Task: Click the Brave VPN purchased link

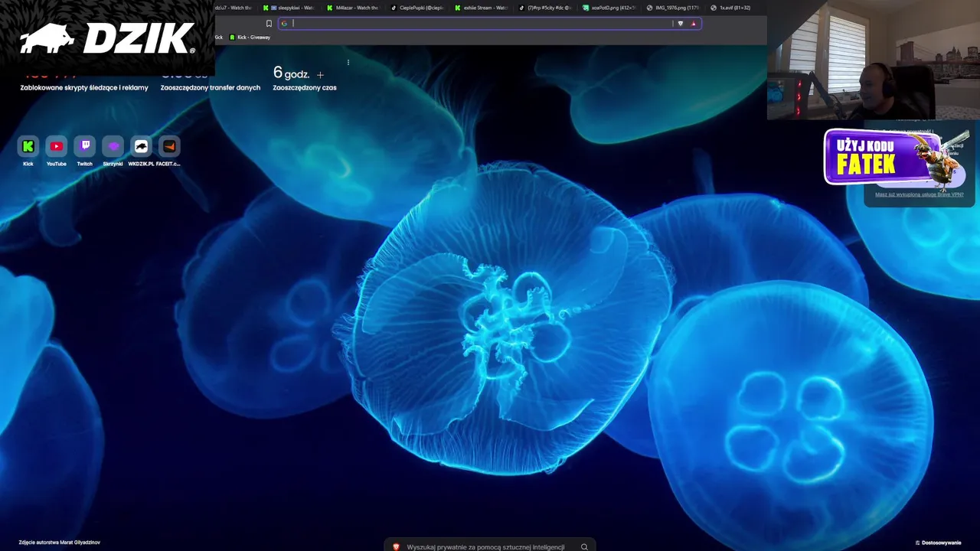Action: point(920,194)
